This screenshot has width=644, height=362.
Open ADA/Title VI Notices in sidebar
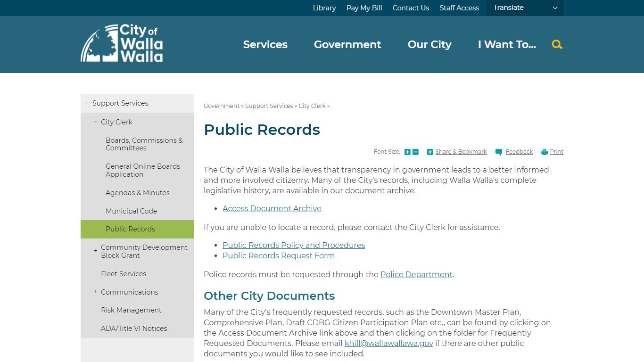pos(134,328)
